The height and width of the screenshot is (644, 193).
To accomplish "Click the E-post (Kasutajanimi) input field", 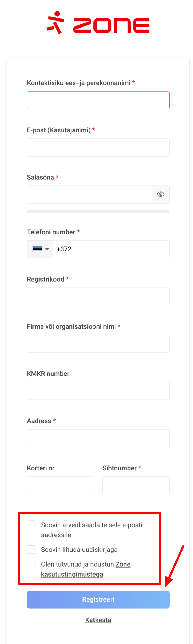I will pos(98,147).
